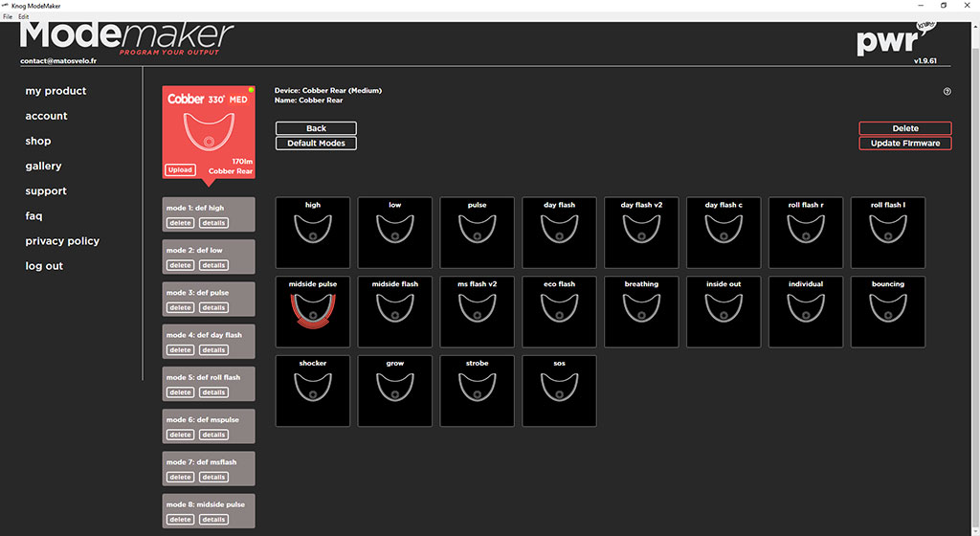This screenshot has width=980, height=536.
Task: Click Update Firmware
Action: [905, 143]
